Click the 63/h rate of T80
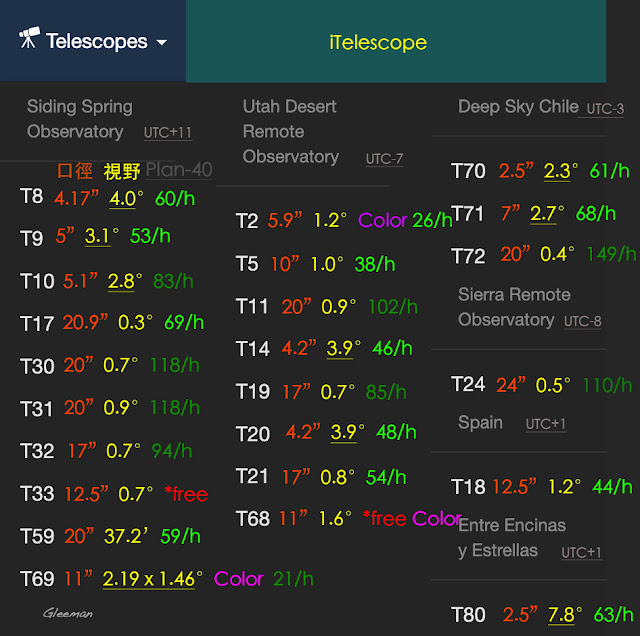 click(613, 615)
